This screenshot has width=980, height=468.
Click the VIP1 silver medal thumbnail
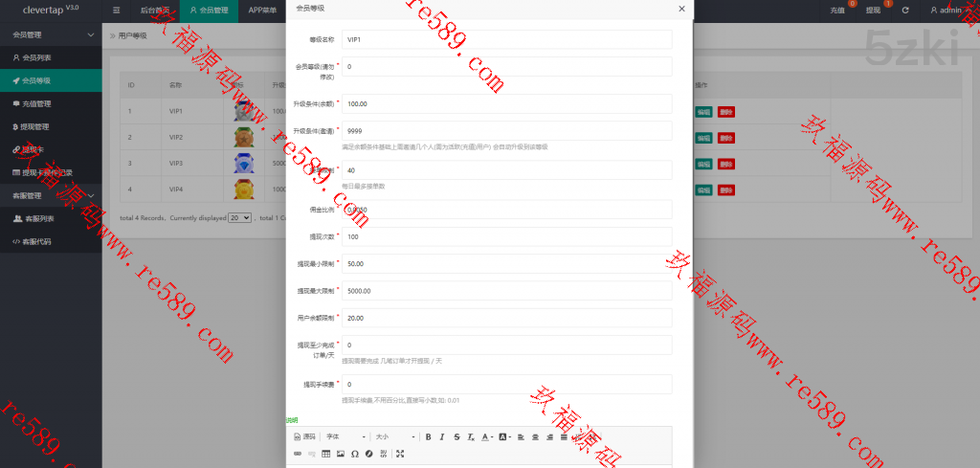(243, 112)
